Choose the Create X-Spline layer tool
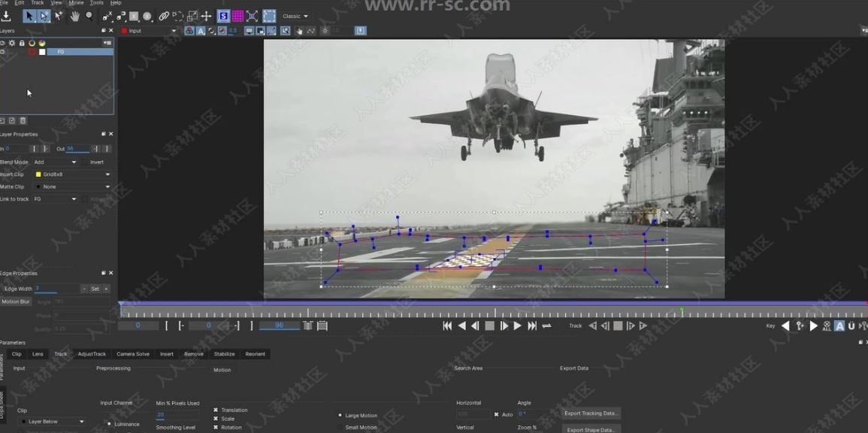The width and height of the screenshot is (868, 433). 107,16
